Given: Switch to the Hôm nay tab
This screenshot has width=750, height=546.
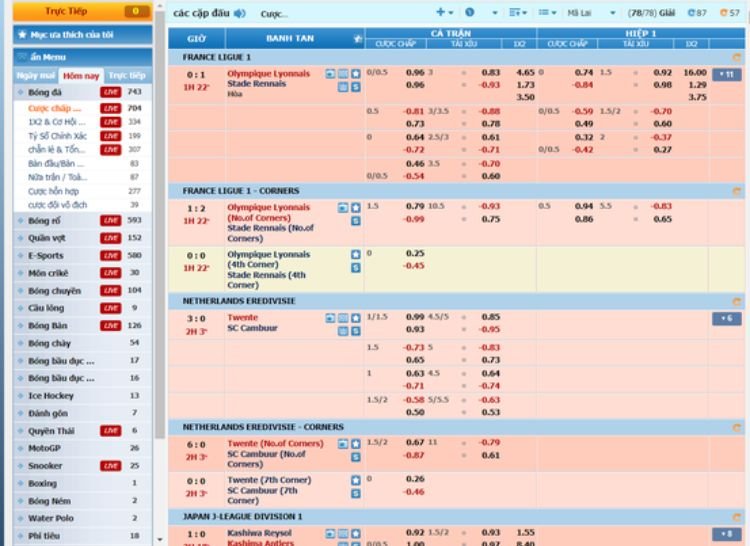Looking at the screenshot, I should click(x=80, y=75).
